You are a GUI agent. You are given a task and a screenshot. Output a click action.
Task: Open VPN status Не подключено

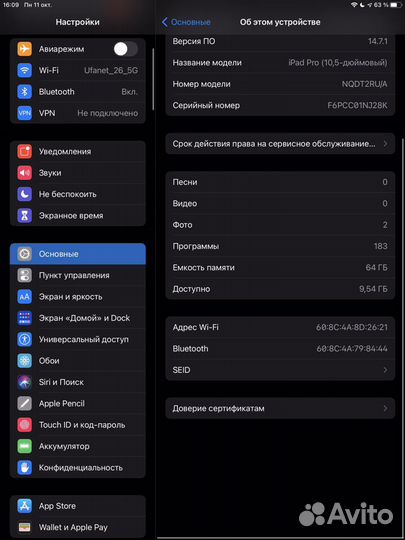pyautogui.click(x=108, y=113)
